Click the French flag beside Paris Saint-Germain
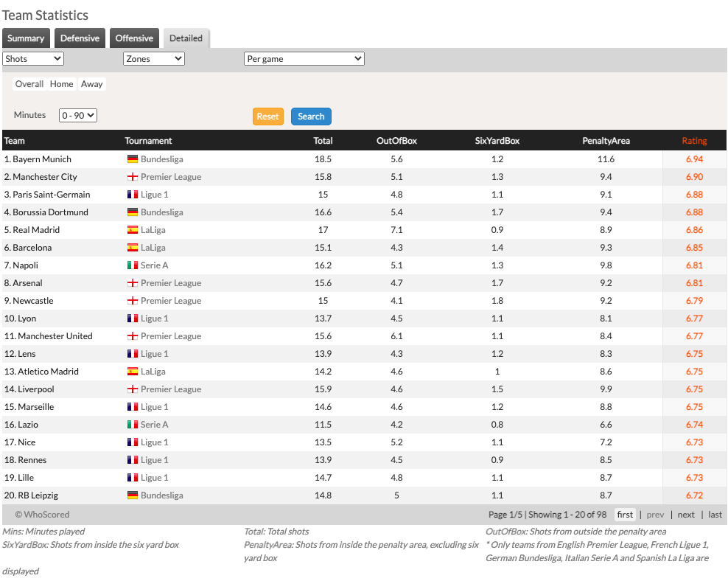The image size is (728, 581). pos(133,195)
